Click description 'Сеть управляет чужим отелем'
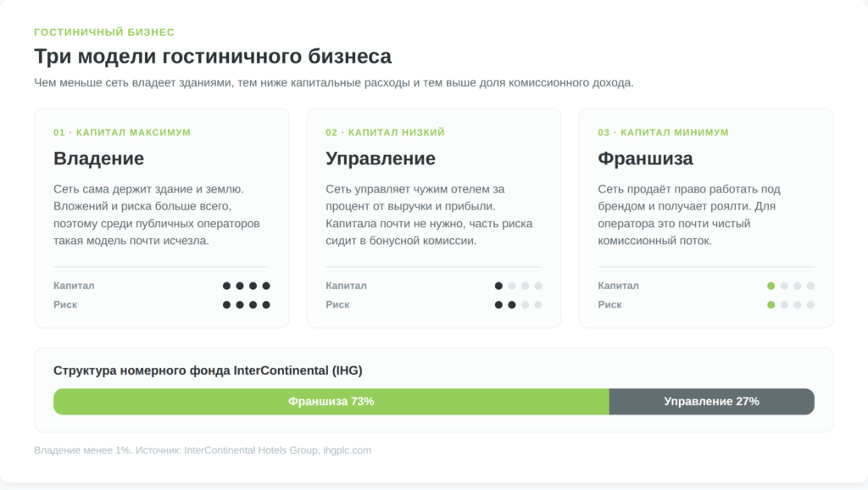Viewport: 868px width, 490px height. point(429,214)
